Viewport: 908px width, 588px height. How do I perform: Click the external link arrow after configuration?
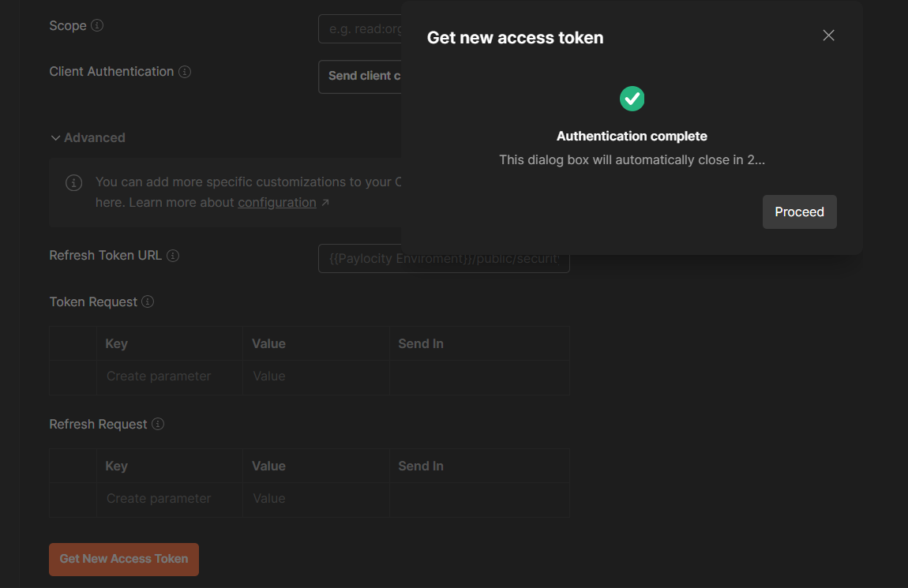pyautogui.click(x=325, y=203)
